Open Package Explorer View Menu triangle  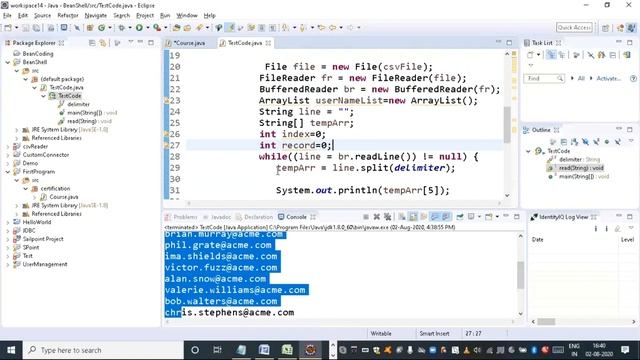coord(131,42)
